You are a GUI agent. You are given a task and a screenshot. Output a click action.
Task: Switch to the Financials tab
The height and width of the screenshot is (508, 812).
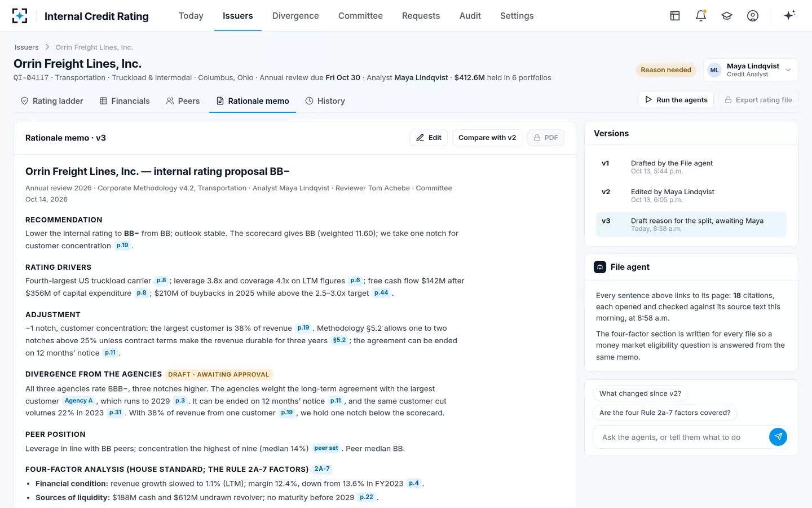125,101
